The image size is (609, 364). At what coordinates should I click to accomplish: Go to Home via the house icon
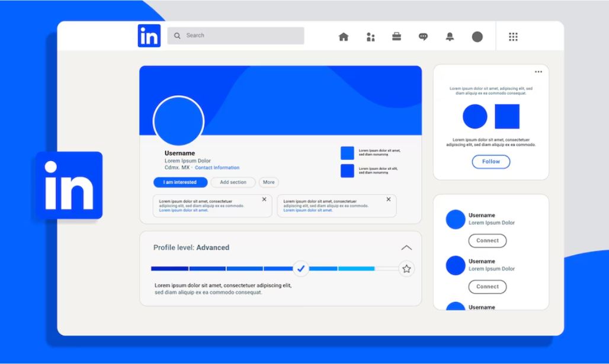pyautogui.click(x=344, y=37)
